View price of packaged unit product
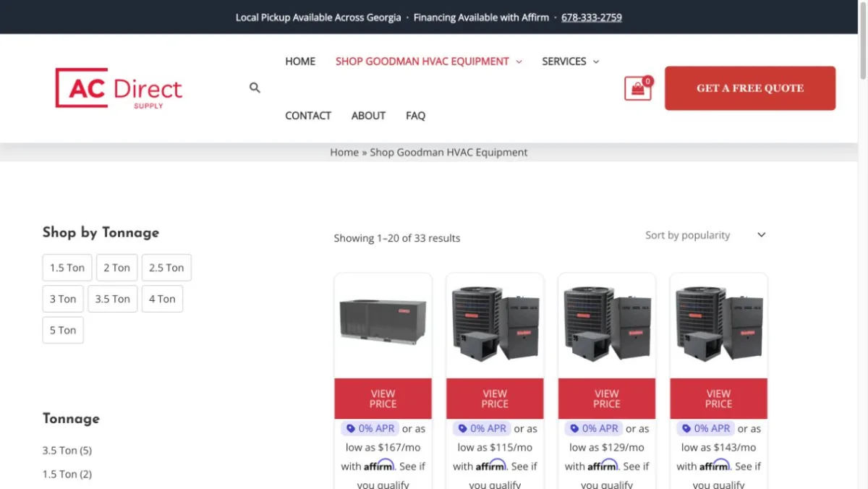Image resolution: width=868 pixels, height=489 pixels. [383, 399]
